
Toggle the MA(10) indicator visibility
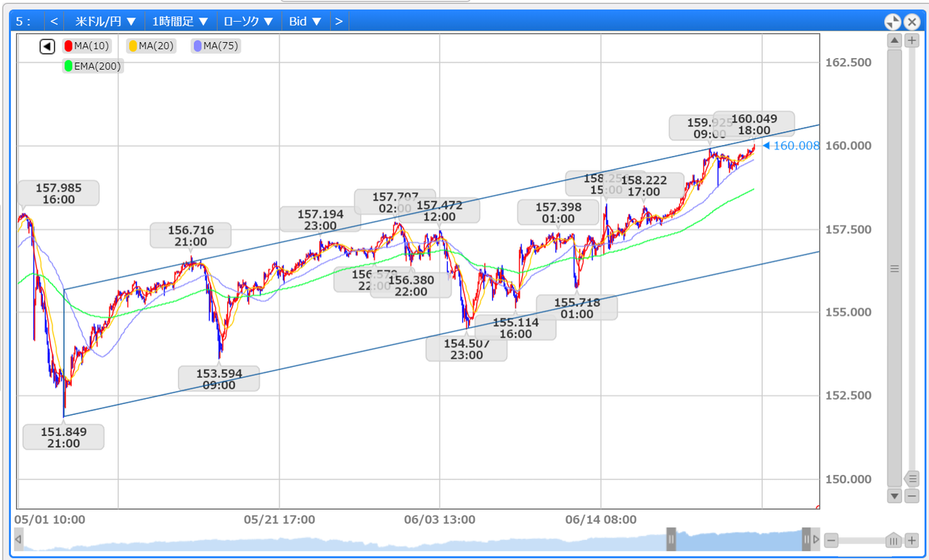coord(87,46)
